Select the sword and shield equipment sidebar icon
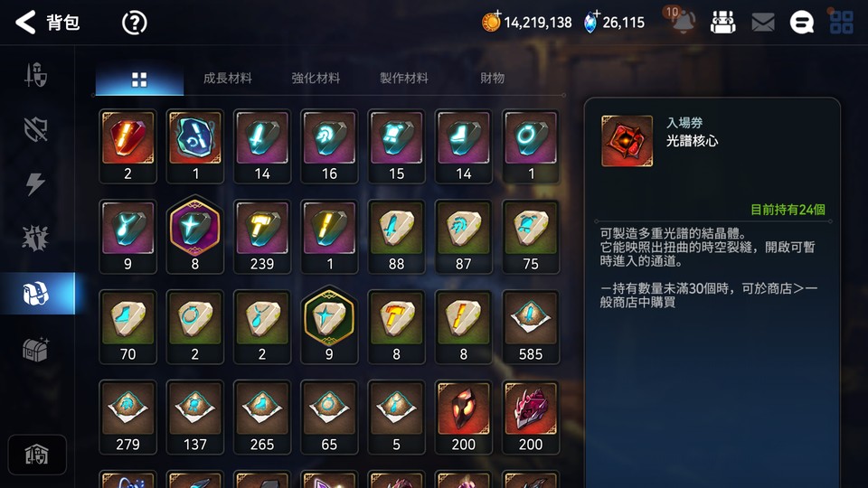Screen dimensions: 868x488 [36, 75]
